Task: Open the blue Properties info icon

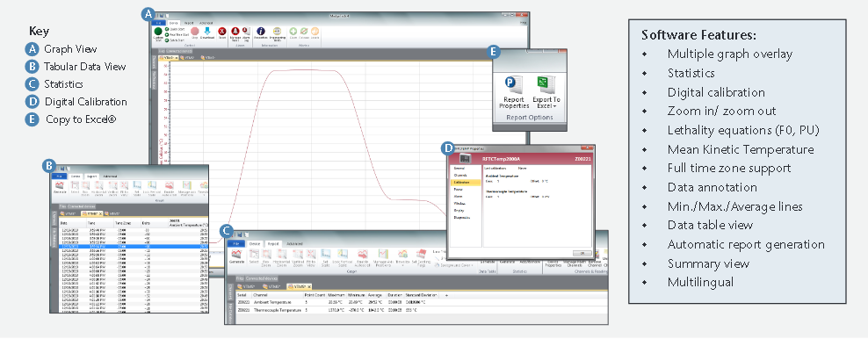Action: click(x=261, y=31)
